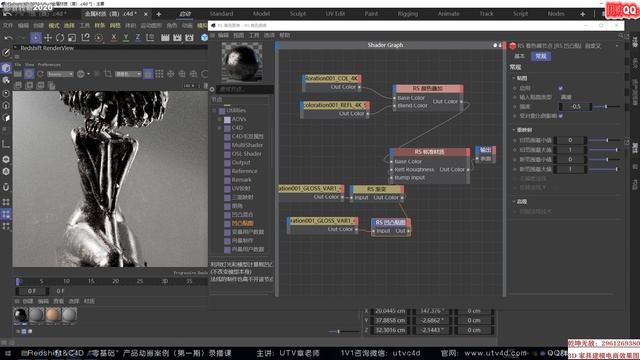Image resolution: width=640 pixels, height=360 pixels.
Task: Collapse the Utilities node tree group
Action: pos(214,111)
